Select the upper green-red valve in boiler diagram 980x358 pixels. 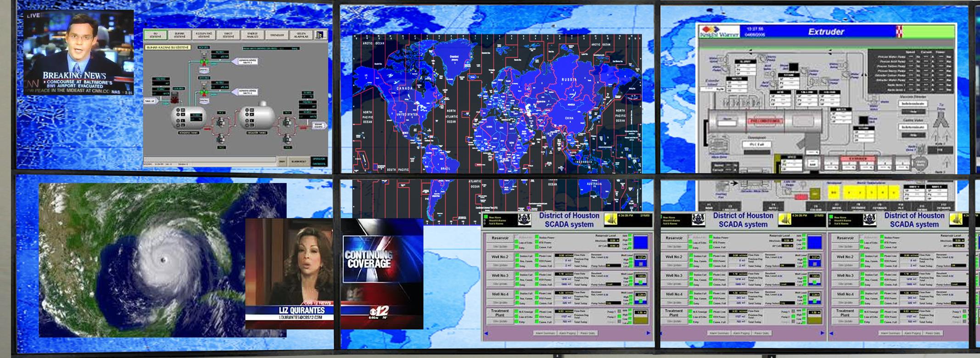coord(204,62)
